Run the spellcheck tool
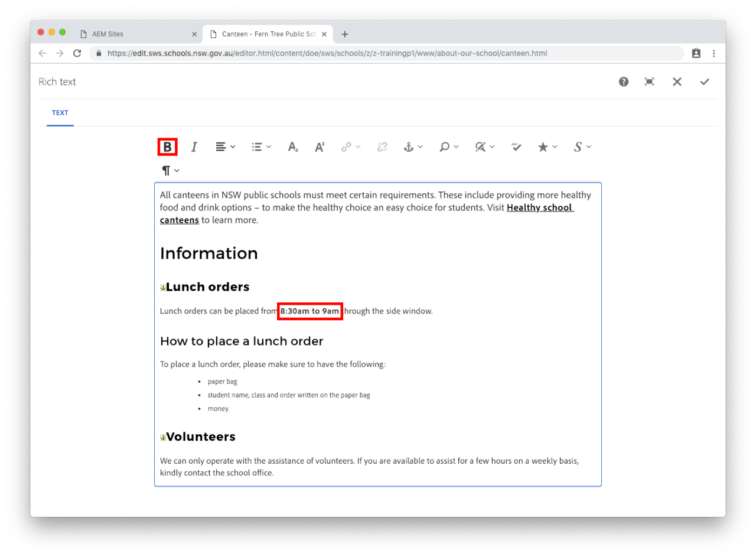This screenshot has width=756, height=557. pyautogui.click(x=517, y=147)
